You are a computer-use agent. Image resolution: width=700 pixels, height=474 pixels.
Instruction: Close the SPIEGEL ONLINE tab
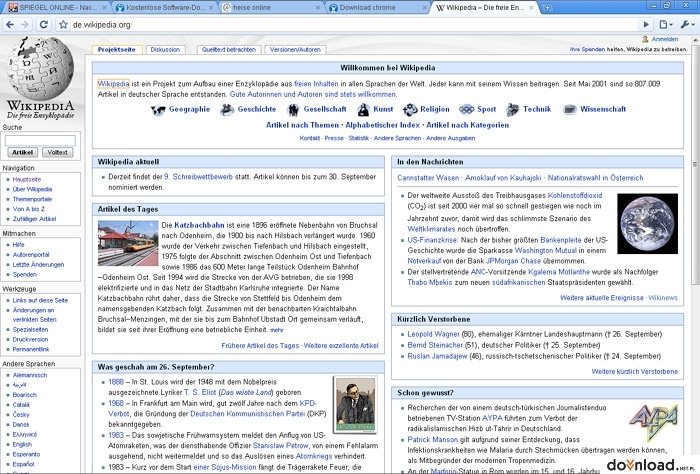tap(104, 8)
